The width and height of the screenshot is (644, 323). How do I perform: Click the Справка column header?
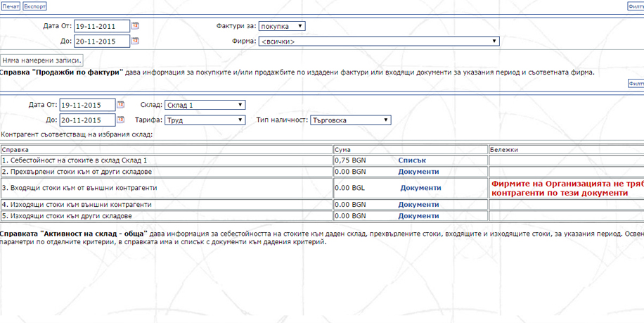[x=167, y=150]
